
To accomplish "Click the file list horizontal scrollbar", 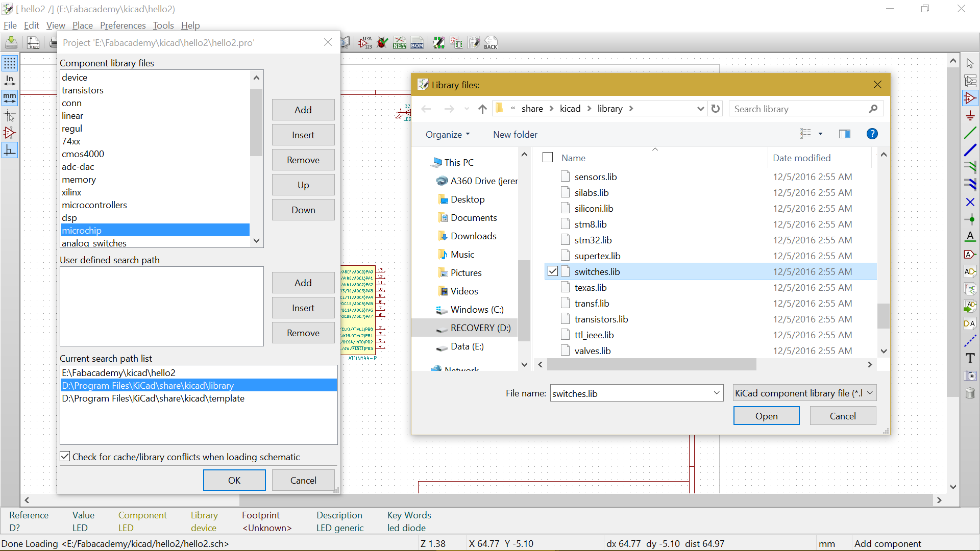I will [x=652, y=364].
